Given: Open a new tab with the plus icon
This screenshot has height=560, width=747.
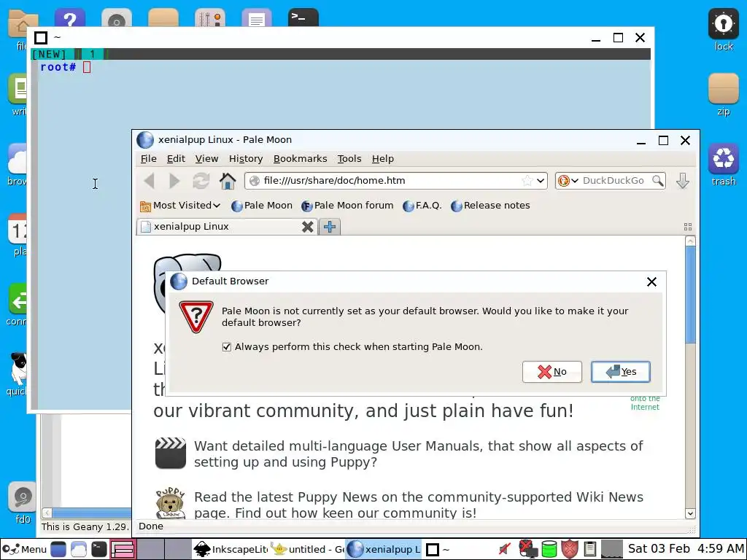Looking at the screenshot, I should pyautogui.click(x=329, y=227).
